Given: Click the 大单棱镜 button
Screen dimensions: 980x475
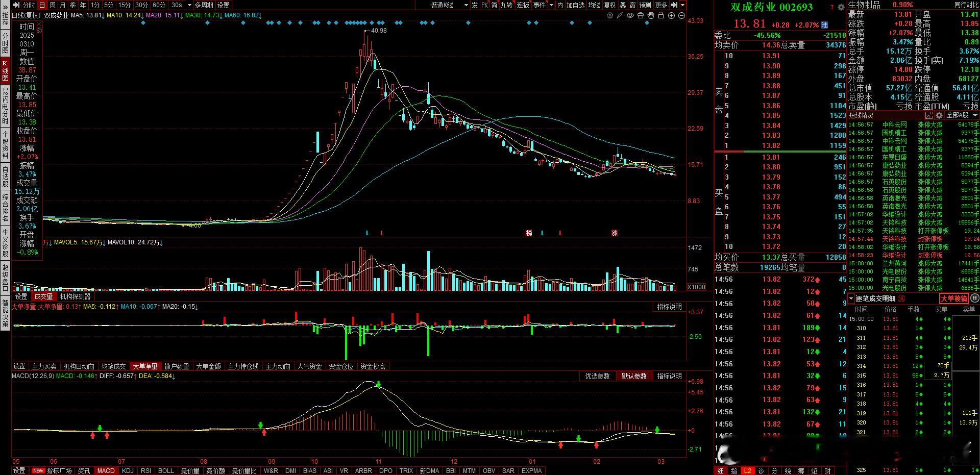Looking at the screenshot, I should coord(954,298).
